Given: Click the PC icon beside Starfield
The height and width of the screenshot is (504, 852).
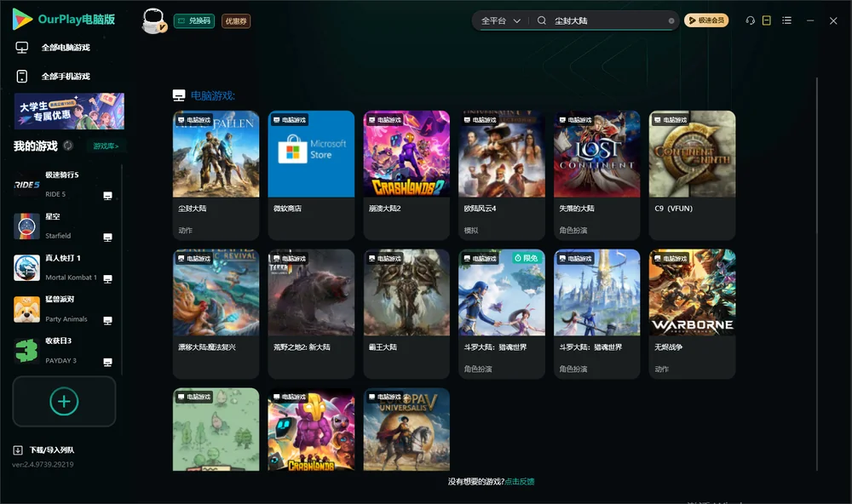Looking at the screenshot, I should click(x=107, y=238).
